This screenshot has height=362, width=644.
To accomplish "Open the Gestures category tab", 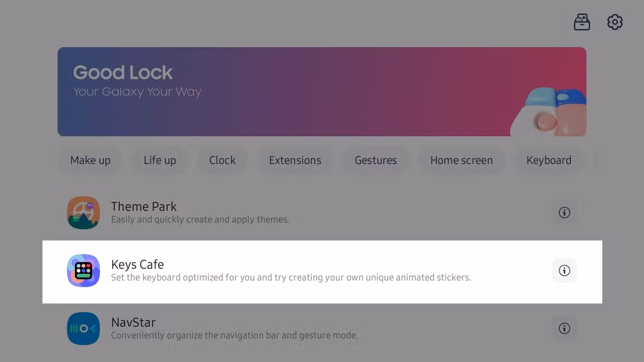I will [x=376, y=160].
